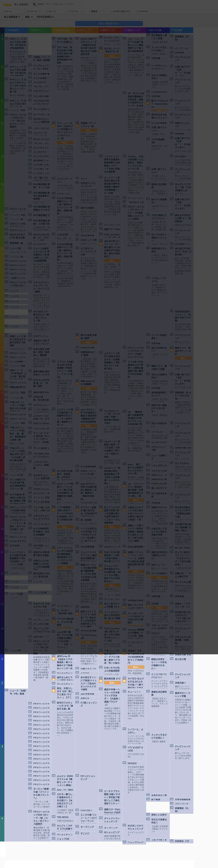Open the 6月26日金曜日 date dropdown
The width and height of the screenshot is (218, 868).
(45, 17)
